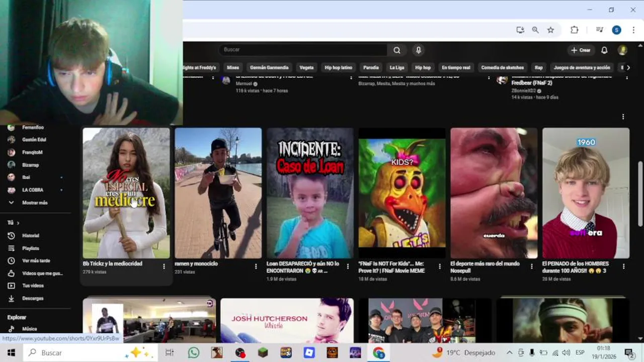Screen dimensions: 644x362
Task: Click the YouTube search magnifier button
Action: (x=397, y=50)
